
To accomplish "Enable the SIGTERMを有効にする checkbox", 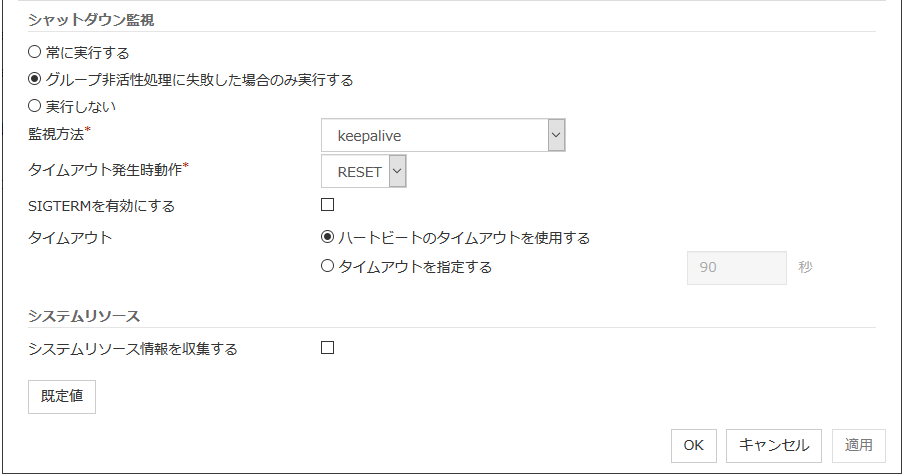I will [327, 205].
